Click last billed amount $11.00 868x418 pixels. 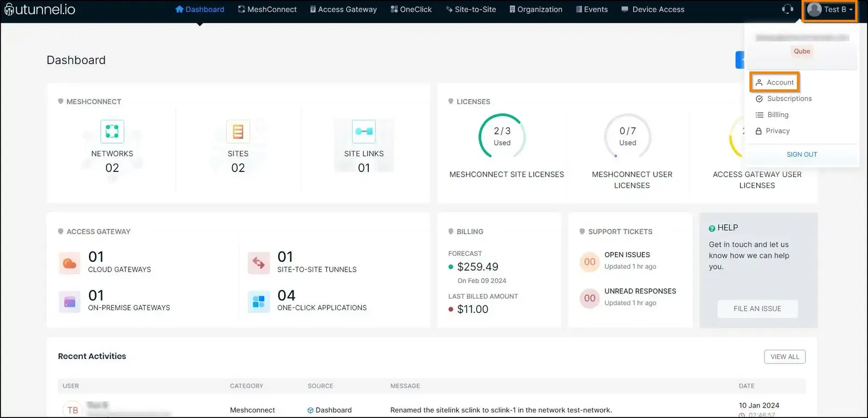[473, 309]
